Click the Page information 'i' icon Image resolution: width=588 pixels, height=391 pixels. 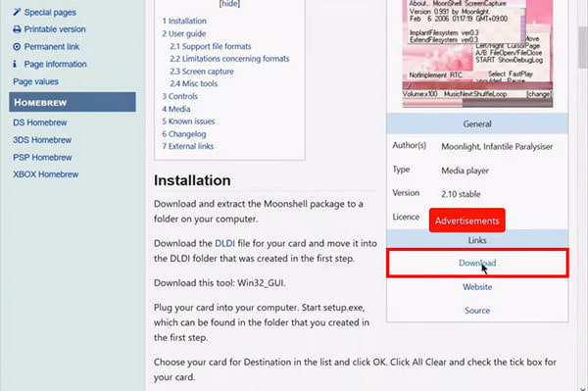coord(15,64)
